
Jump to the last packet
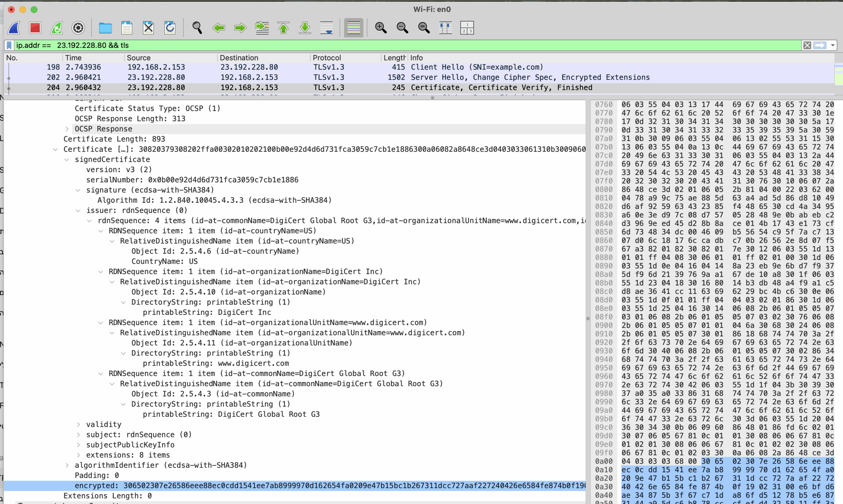click(x=305, y=28)
